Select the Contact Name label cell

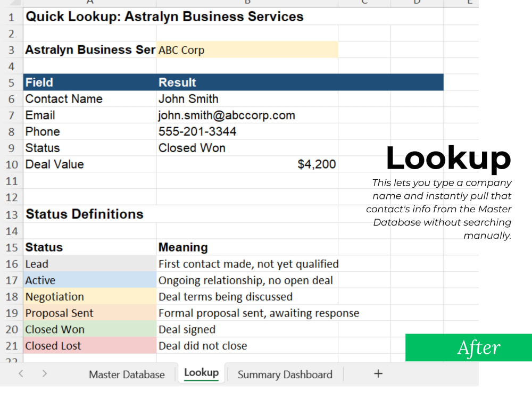90,99
